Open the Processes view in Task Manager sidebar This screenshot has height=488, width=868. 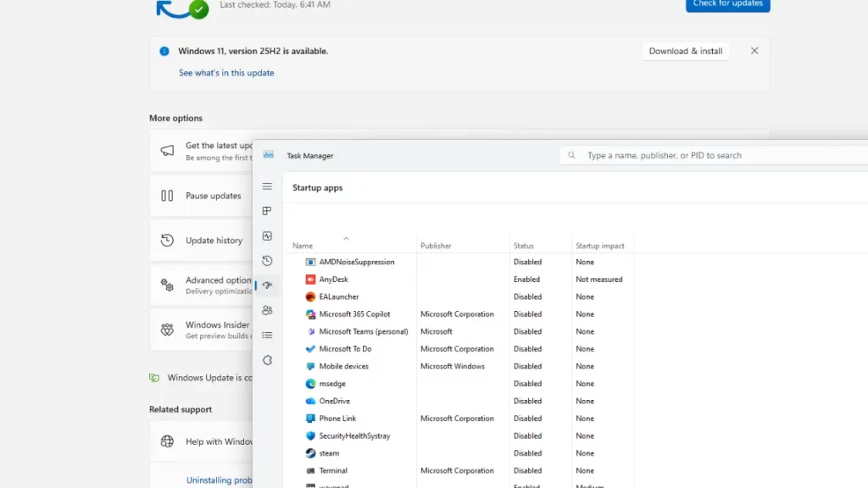click(x=267, y=210)
